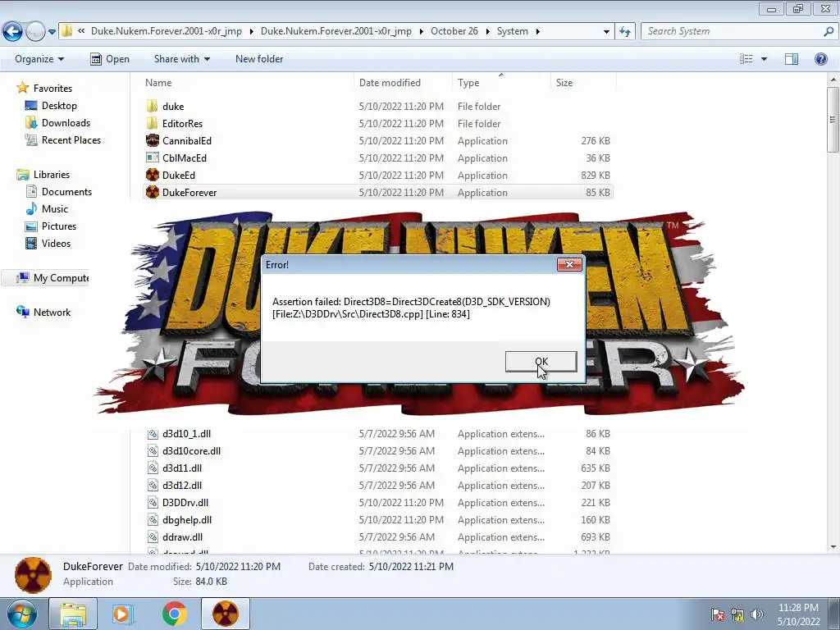Open the Share with menu
The width and height of the screenshot is (840, 630).
[181, 59]
